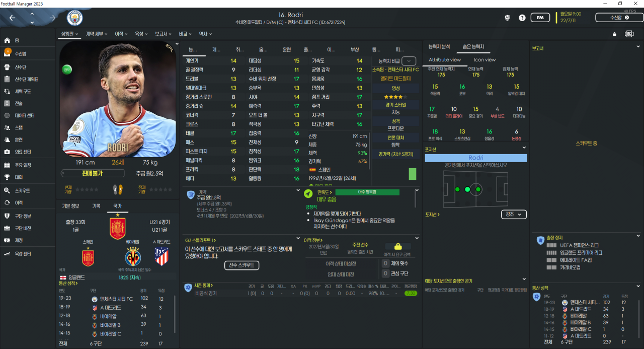The width and height of the screenshot is (644, 349).
Task: Select the Attribute view tab
Action: (445, 59)
